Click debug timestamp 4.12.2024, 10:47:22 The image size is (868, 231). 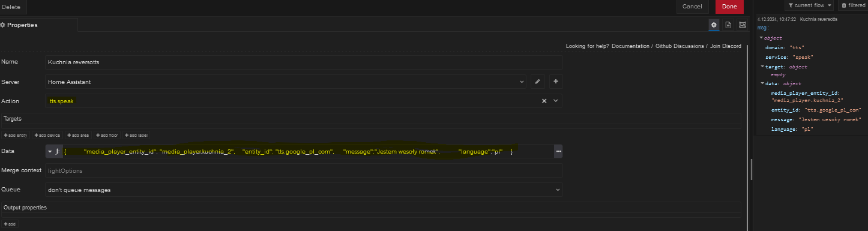point(777,19)
